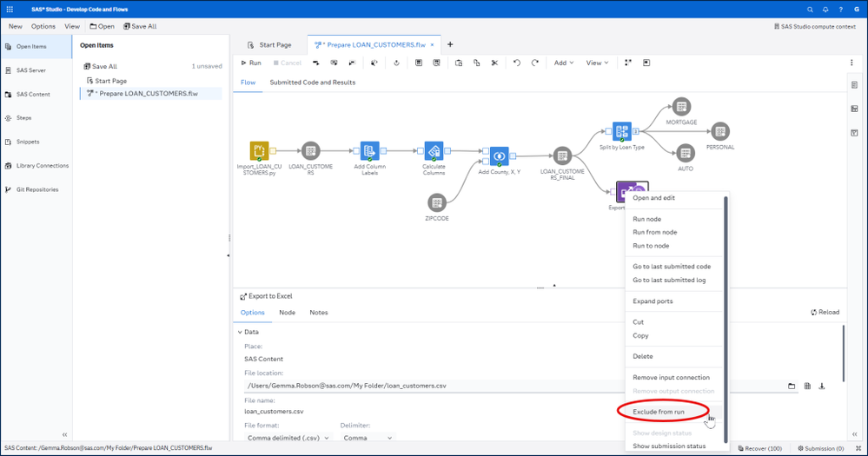
Task: Add a new tab with plus icon
Action: [450, 44]
